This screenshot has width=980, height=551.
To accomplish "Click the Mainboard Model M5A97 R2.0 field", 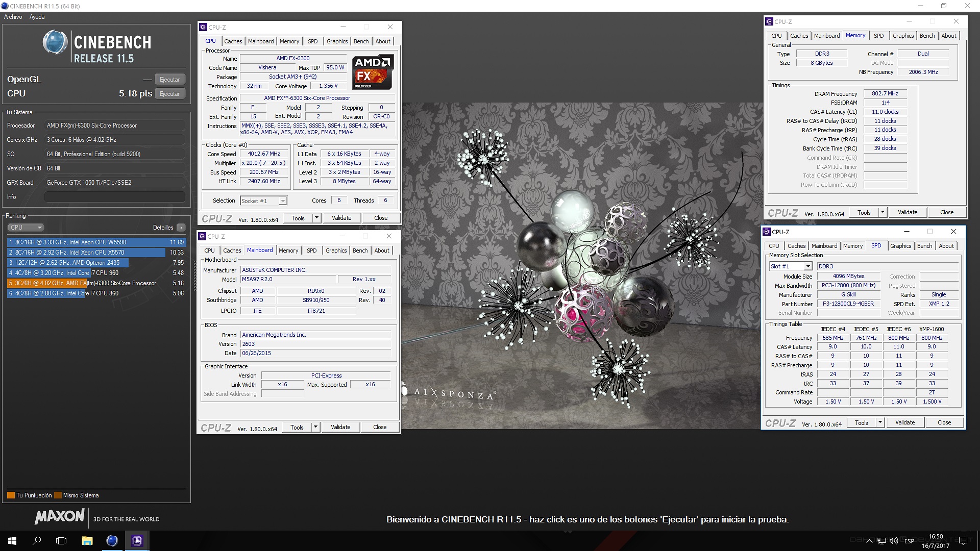I will click(288, 279).
